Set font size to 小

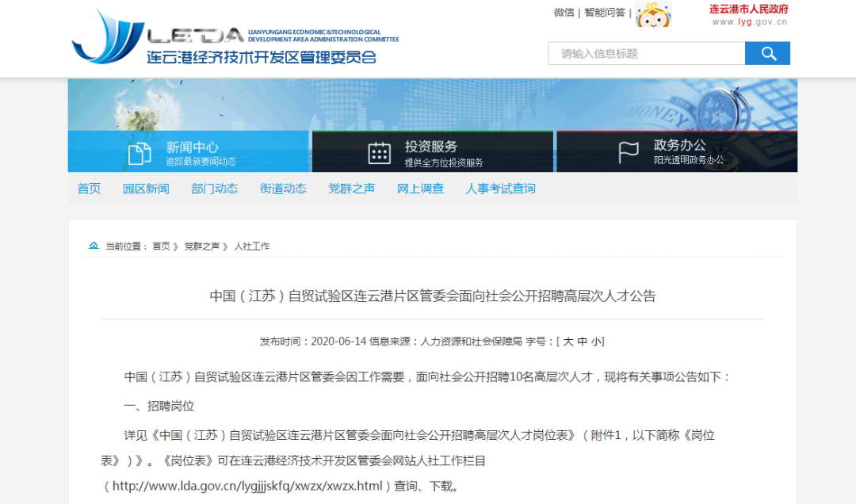[x=596, y=342]
